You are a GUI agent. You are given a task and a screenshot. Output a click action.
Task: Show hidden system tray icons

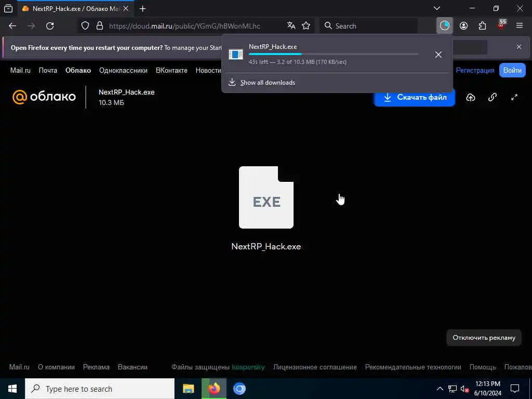pyautogui.click(x=440, y=389)
